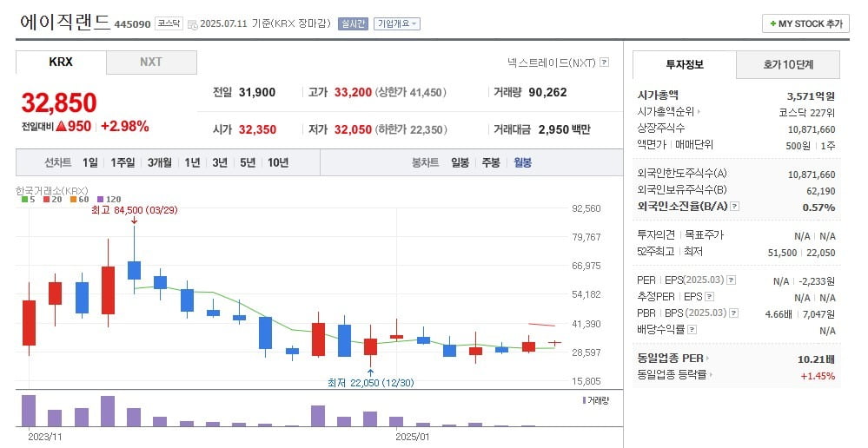Click the 거래대금 value 2,950 백만

[565, 129]
